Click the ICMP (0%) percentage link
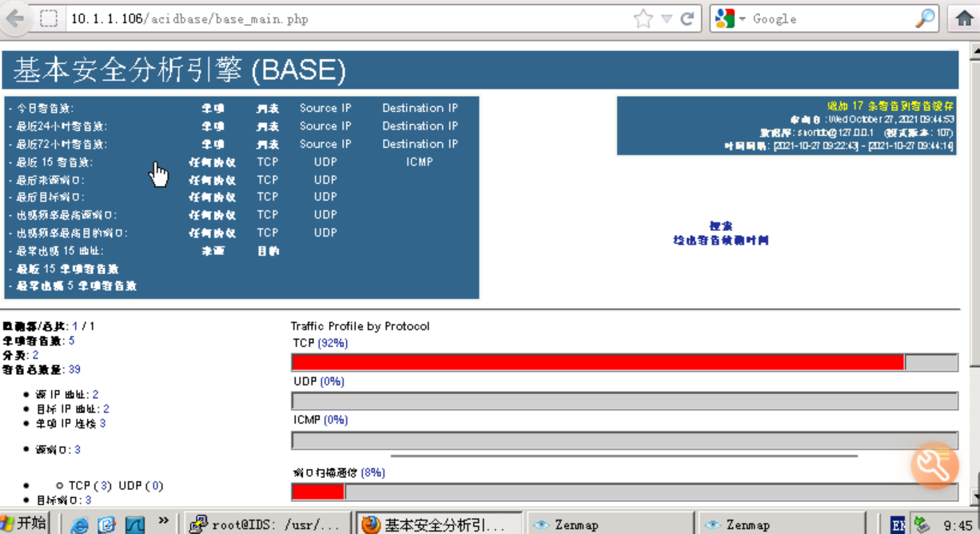This screenshot has height=534, width=980. coord(336,420)
